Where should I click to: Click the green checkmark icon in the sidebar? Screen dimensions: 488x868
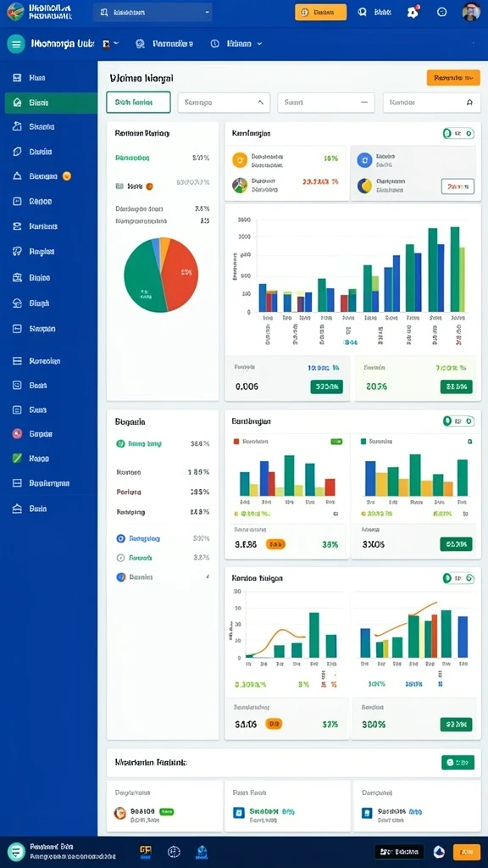pyautogui.click(x=17, y=459)
